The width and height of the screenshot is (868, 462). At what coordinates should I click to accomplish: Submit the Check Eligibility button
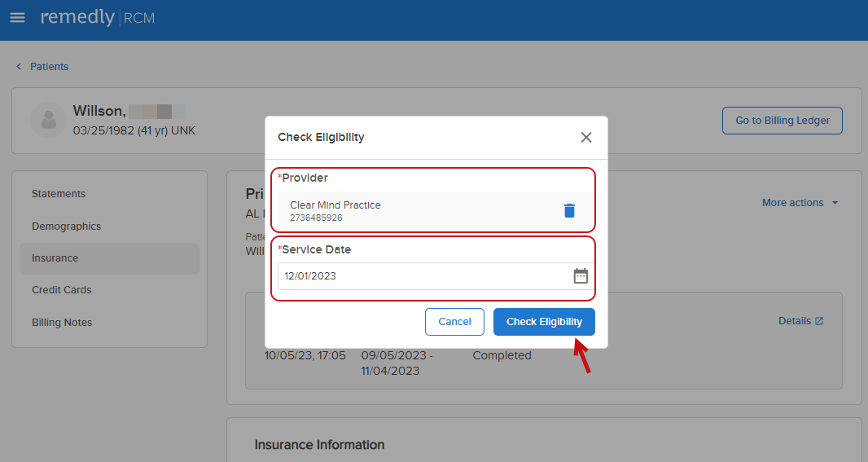(x=544, y=322)
